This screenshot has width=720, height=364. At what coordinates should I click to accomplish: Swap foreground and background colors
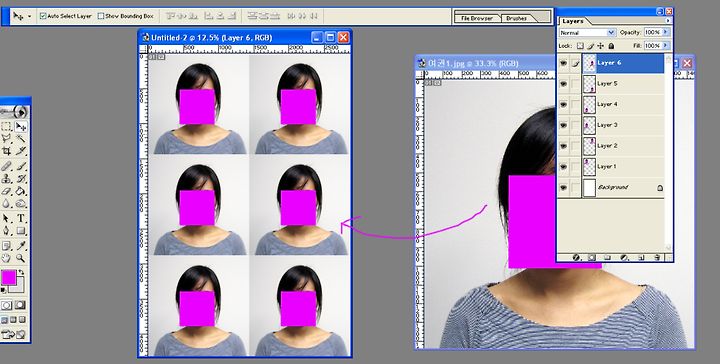[21, 273]
